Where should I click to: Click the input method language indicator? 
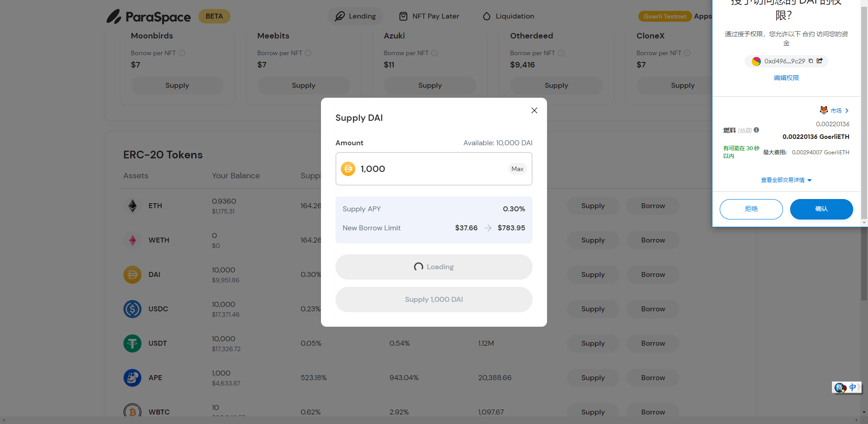pyautogui.click(x=852, y=387)
